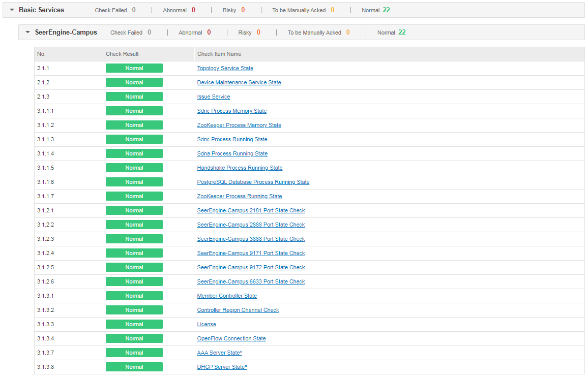This screenshot has width=588, height=379.
Task: Click Normal badge in row 3.1.3.3
Action: coord(134,324)
